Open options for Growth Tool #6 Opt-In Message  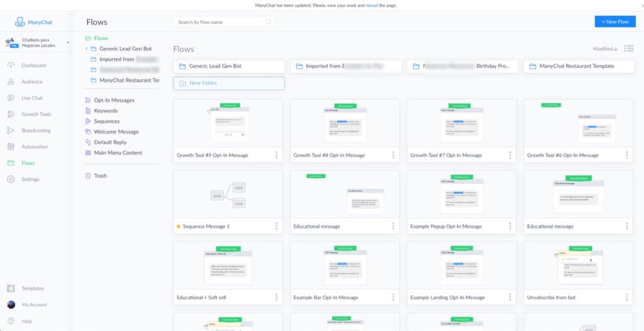[x=627, y=155]
